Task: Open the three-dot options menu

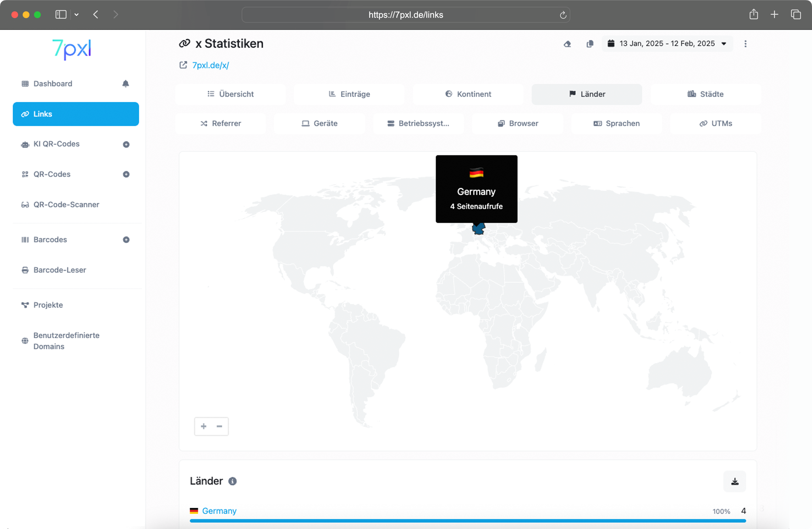Action: click(x=745, y=44)
